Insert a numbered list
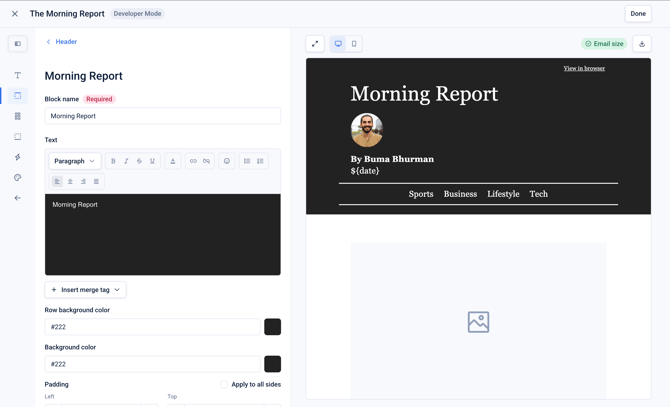The height and width of the screenshot is (407, 670). click(260, 161)
